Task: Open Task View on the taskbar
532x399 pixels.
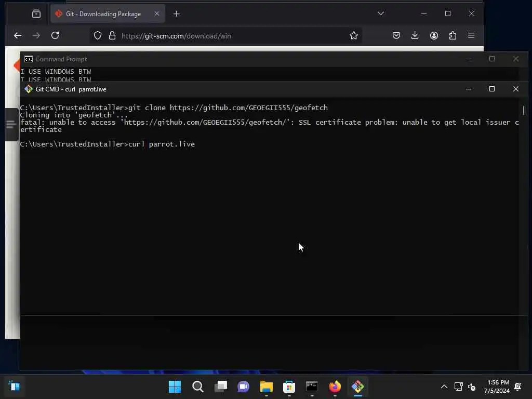Action: (220, 387)
